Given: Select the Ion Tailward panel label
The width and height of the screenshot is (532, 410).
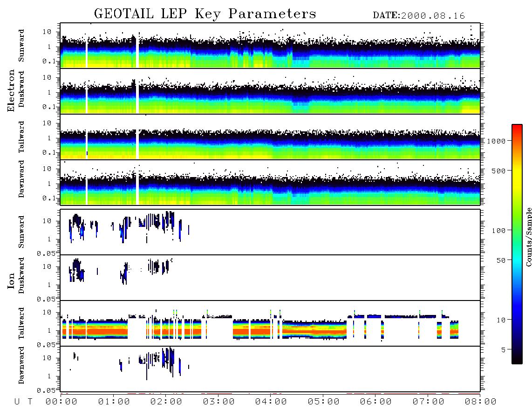Looking at the screenshot, I should click(x=21, y=323).
